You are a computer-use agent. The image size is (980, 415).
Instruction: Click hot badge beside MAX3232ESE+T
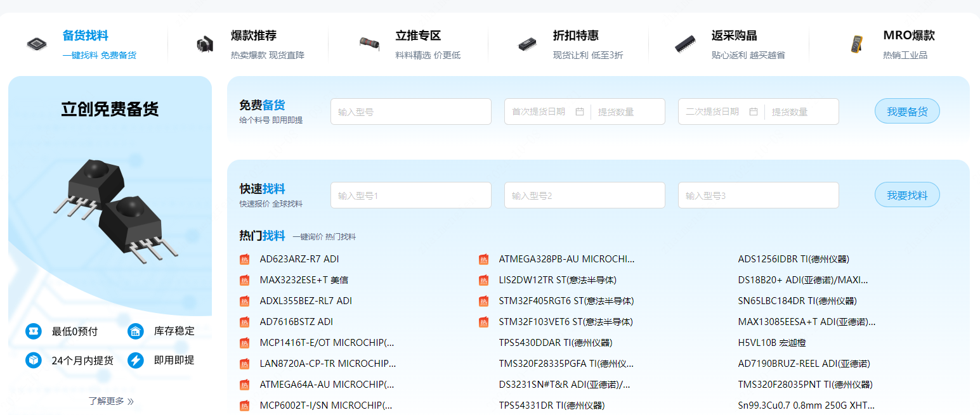244,280
